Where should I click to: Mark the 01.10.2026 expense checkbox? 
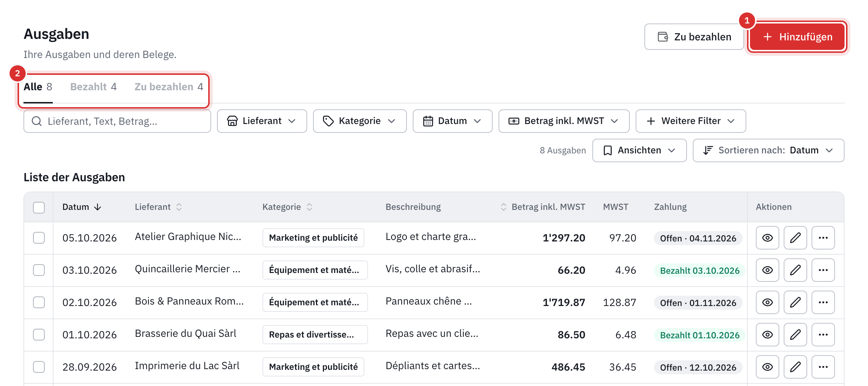39,335
